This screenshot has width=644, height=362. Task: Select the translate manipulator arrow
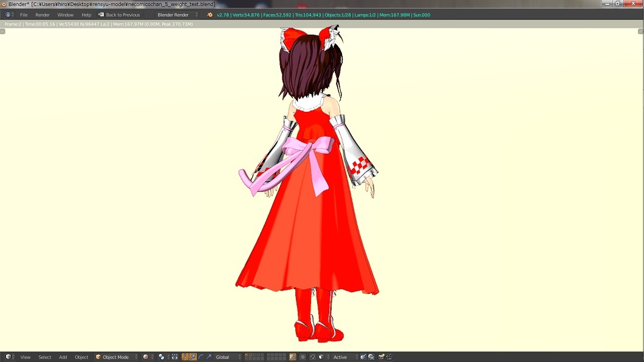[193, 357]
